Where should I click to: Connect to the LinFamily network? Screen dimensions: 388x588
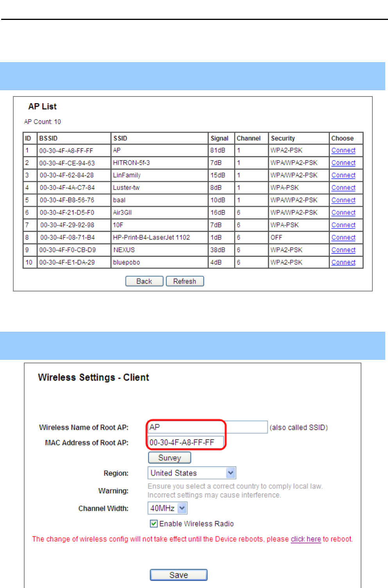coord(343,175)
